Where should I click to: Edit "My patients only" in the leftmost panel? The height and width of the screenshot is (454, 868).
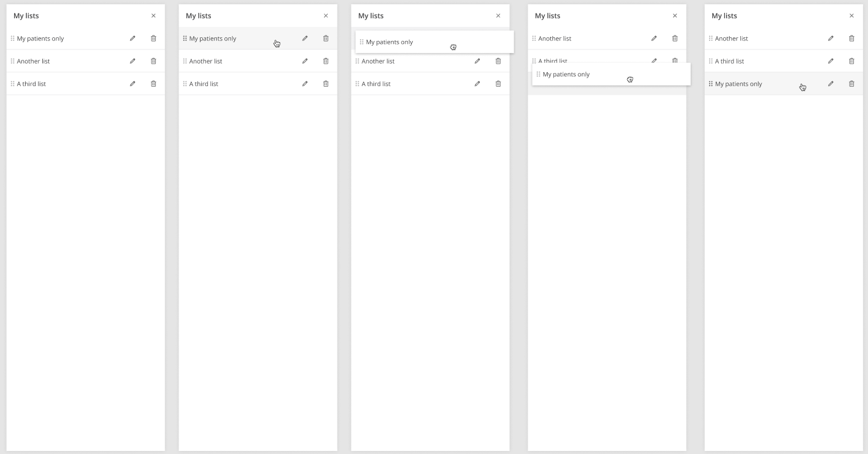coord(133,38)
